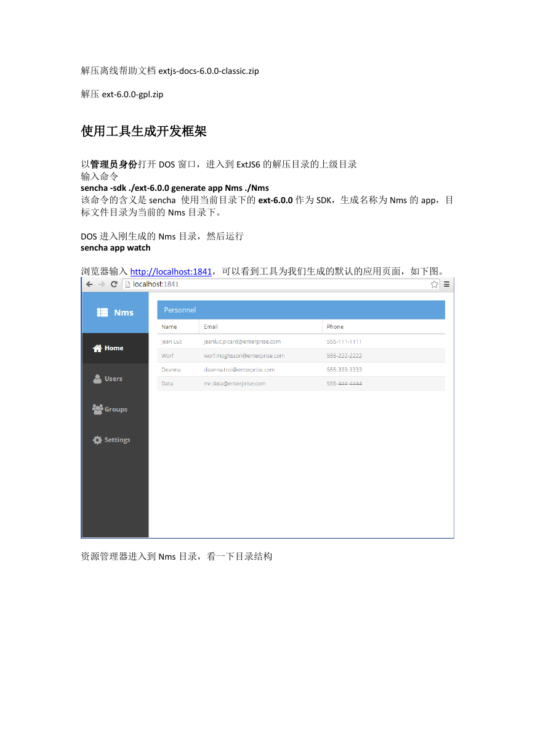Sort by the Name column header
Image resolution: width=535 pixels, height=756 pixels.
(x=179, y=326)
